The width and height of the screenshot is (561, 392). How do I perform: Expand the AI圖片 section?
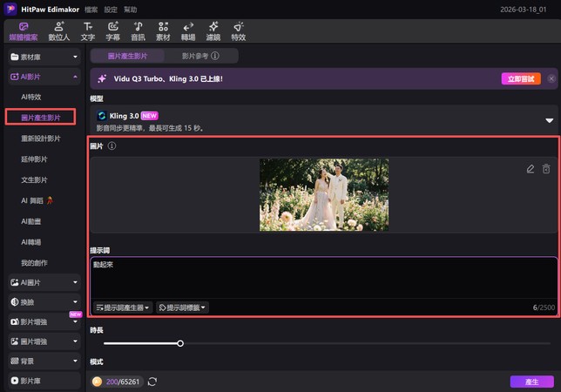(x=44, y=282)
